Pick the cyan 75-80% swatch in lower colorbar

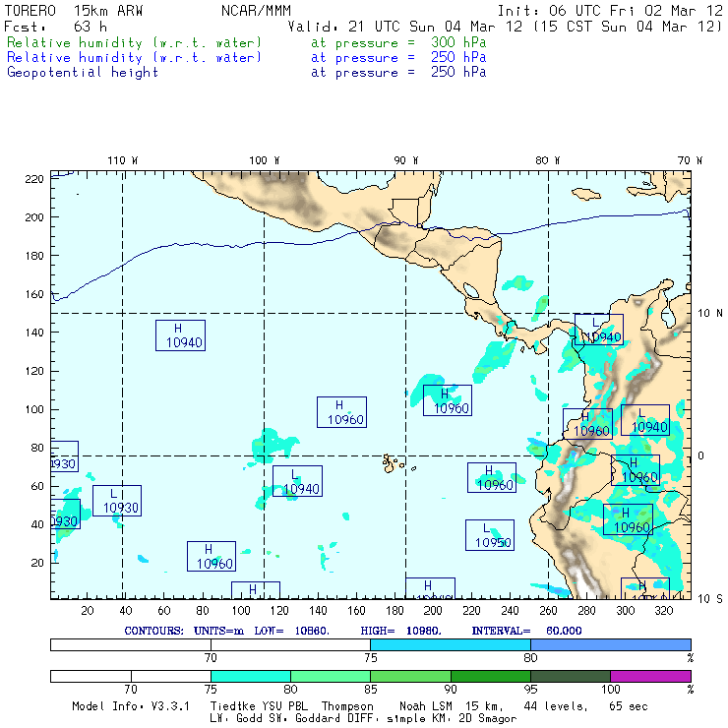250,676
